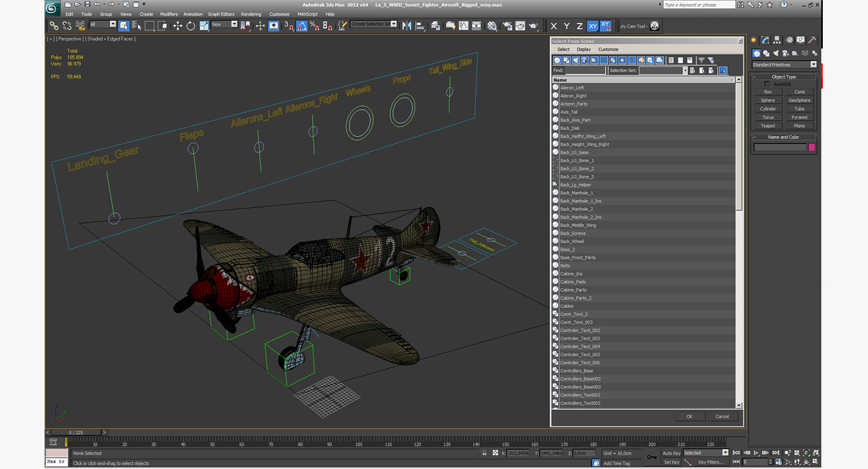Click the Mirror tool icon
The image size is (868, 469).
(407, 26)
